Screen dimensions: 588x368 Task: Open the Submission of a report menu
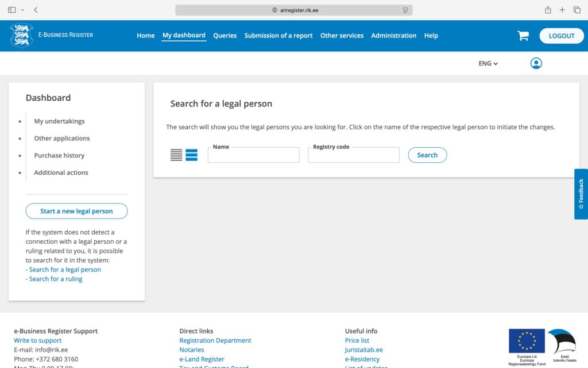[278, 36]
